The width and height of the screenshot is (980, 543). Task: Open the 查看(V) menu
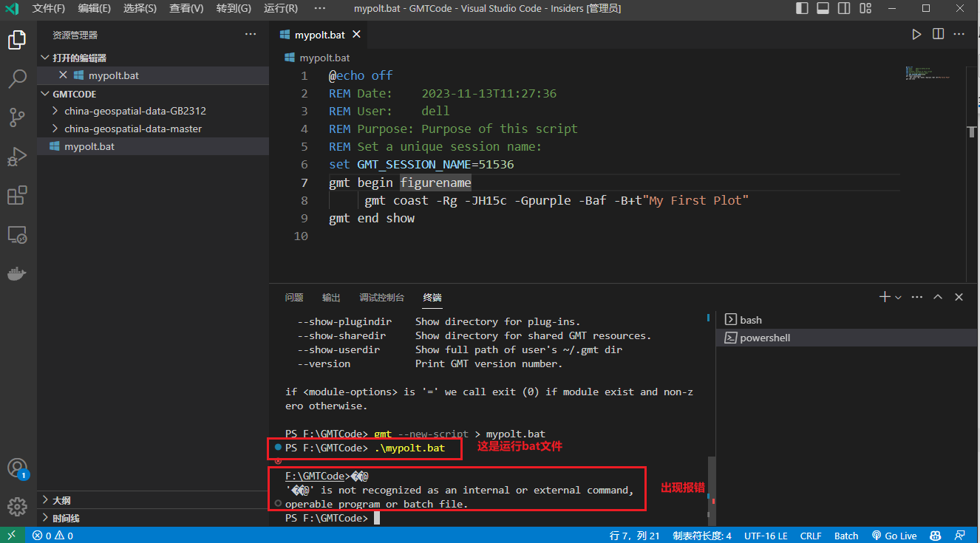[x=186, y=9]
